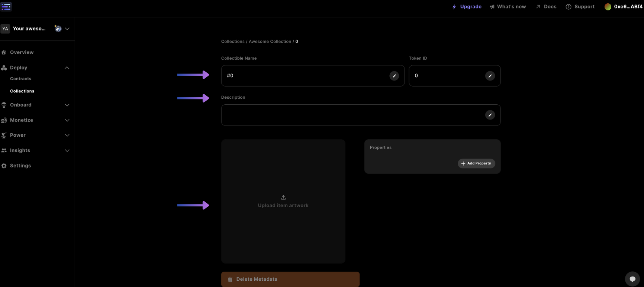644x287 pixels.
Task: Open Settings from the sidebar
Action: (x=20, y=166)
